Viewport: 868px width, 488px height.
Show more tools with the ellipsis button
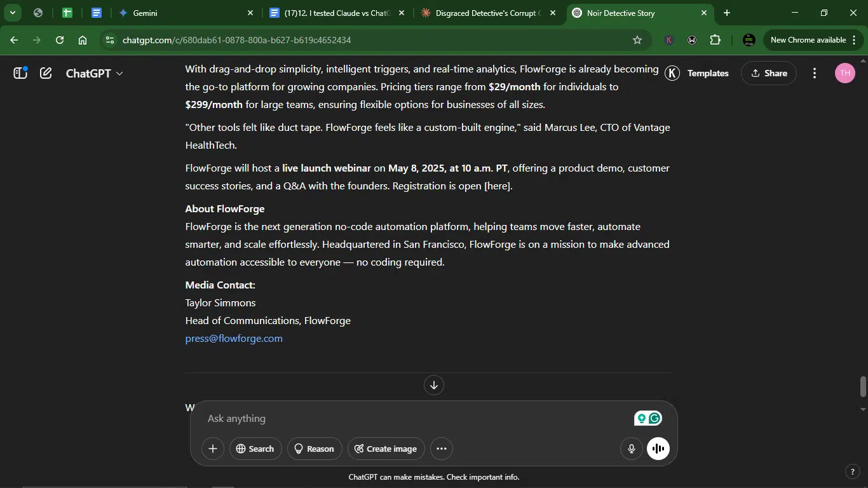pos(442,449)
